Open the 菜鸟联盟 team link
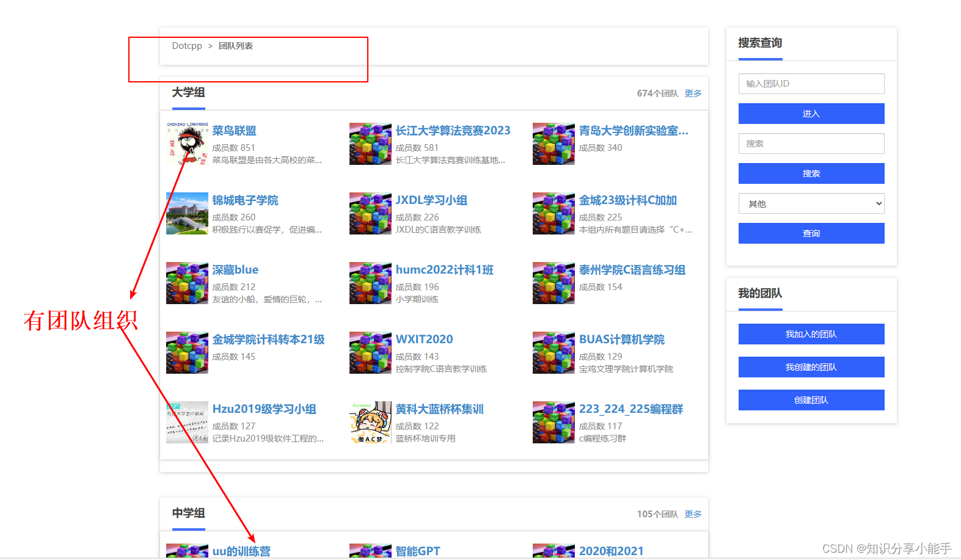 tap(234, 131)
